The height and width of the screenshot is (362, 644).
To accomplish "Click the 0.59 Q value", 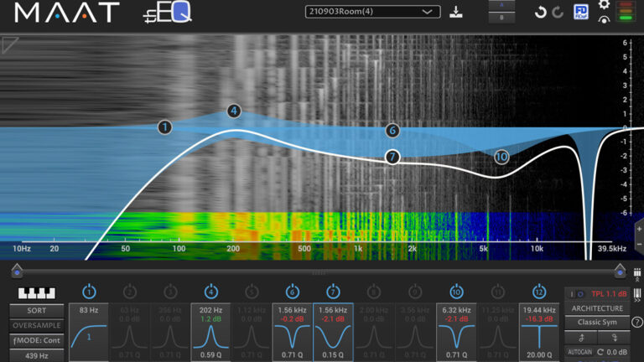I will pyautogui.click(x=210, y=355).
